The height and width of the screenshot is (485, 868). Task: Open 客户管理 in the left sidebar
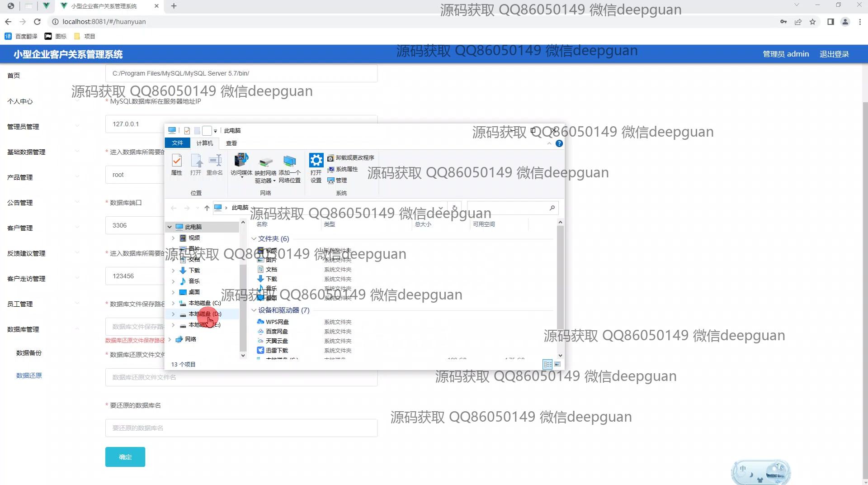tap(20, 228)
